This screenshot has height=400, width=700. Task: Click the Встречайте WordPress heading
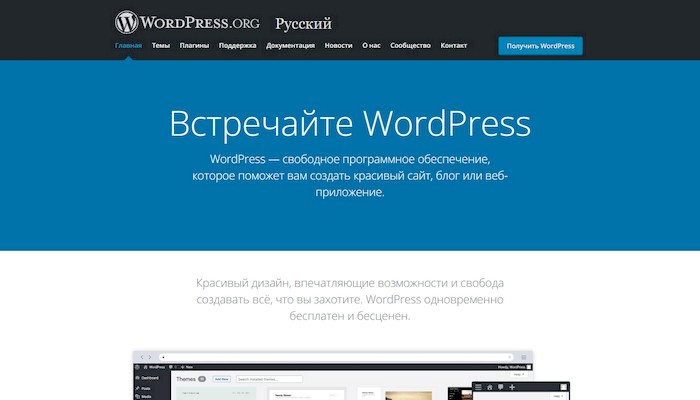click(x=350, y=123)
